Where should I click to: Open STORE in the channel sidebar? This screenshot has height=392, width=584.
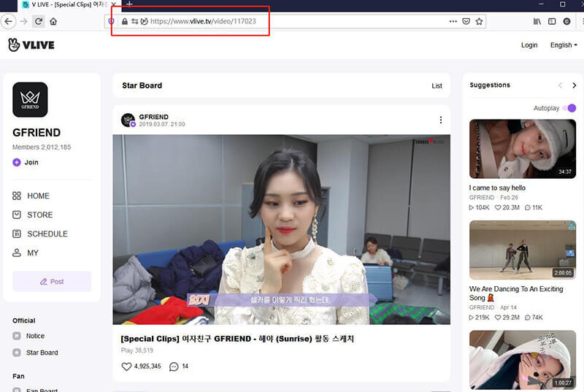point(33,215)
